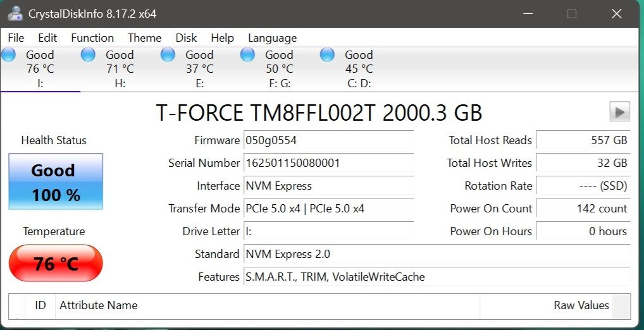Open the Theme menu

(x=145, y=38)
